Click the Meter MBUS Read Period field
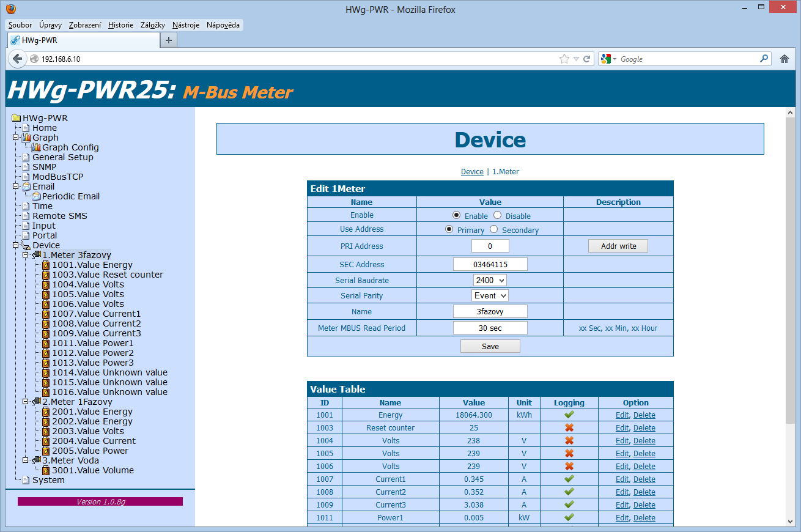The image size is (801, 532). (x=490, y=328)
